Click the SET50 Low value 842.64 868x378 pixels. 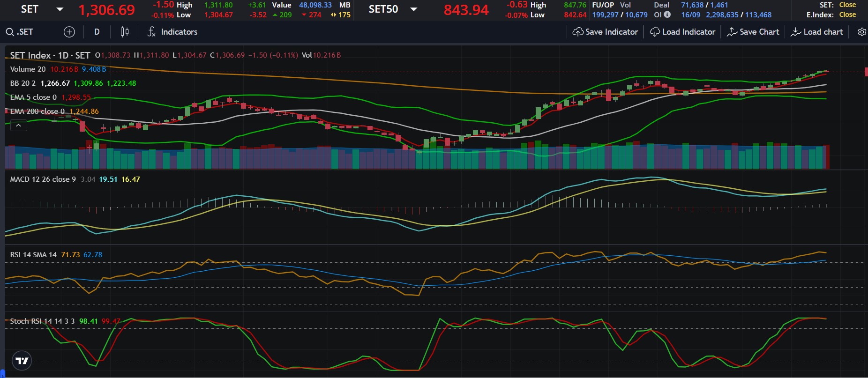tap(575, 15)
